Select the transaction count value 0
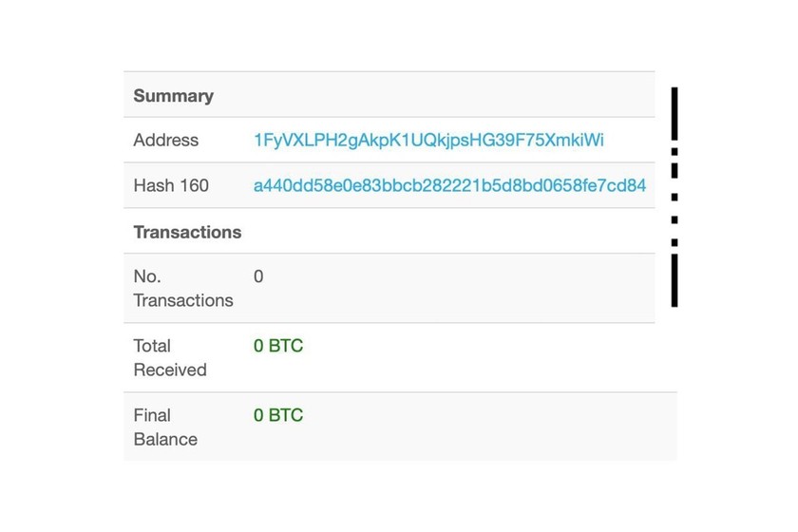Screen dimensions: 798x532 click(258, 276)
